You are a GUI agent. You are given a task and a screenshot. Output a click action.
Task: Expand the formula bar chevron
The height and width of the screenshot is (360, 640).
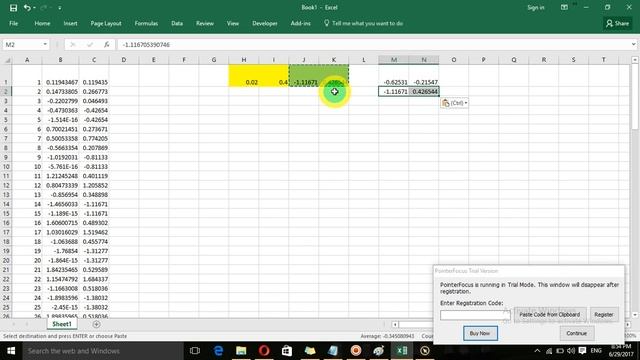point(633,44)
